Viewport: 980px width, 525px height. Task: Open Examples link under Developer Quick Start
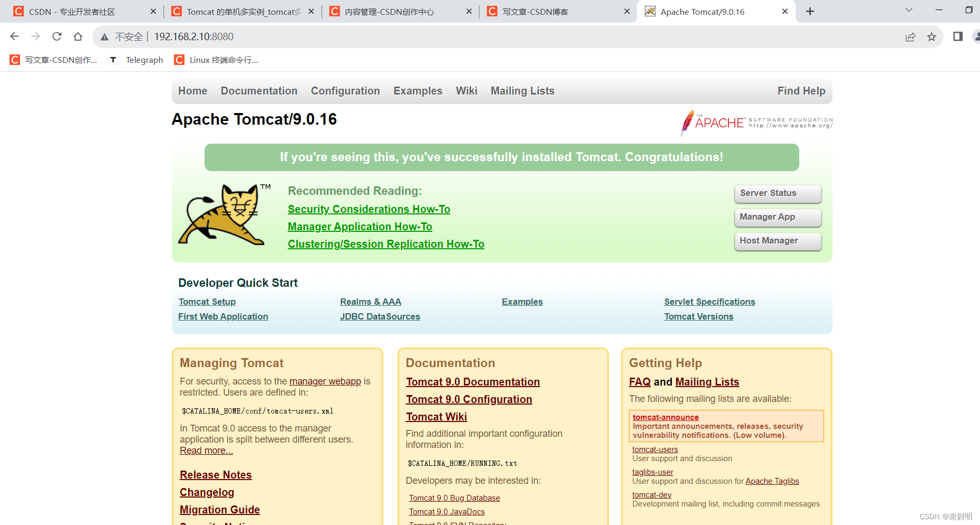tap(522, 302)
